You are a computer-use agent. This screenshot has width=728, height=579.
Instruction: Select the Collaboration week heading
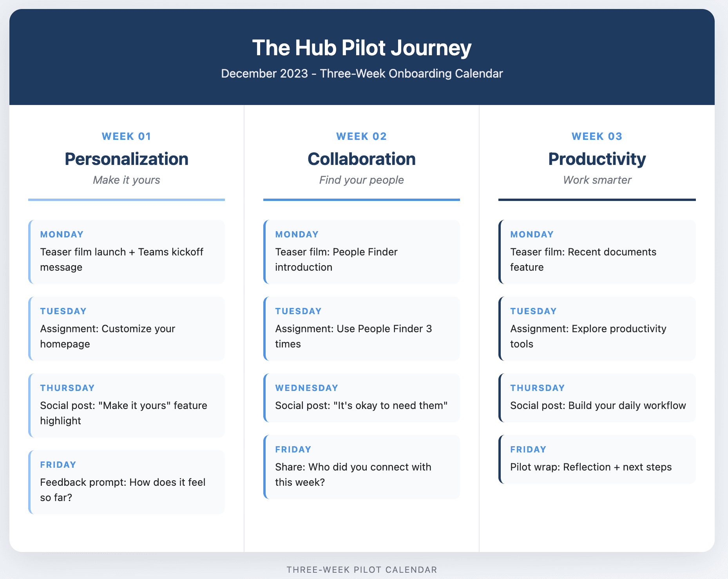click(362, 159)
